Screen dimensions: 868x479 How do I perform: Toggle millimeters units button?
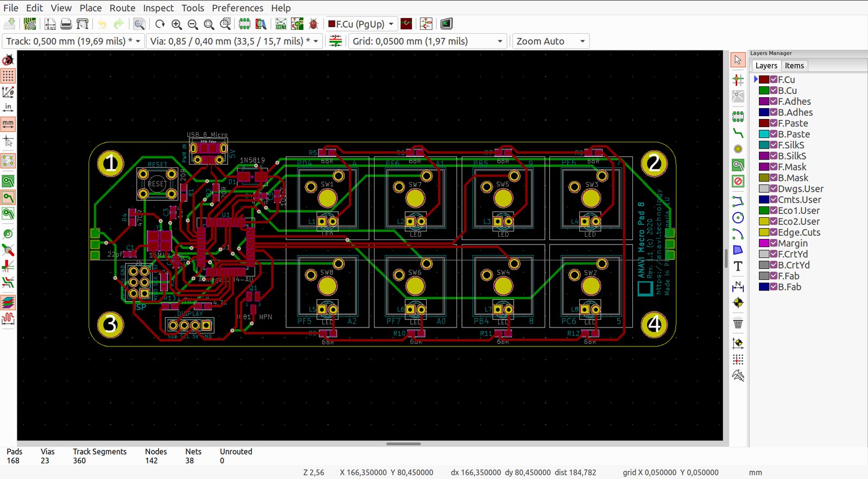[8, 124]
